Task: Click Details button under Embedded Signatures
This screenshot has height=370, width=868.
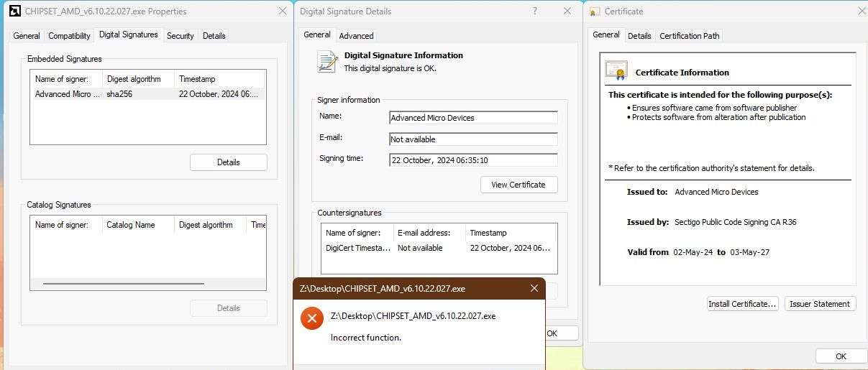Action: coord(228,162)
